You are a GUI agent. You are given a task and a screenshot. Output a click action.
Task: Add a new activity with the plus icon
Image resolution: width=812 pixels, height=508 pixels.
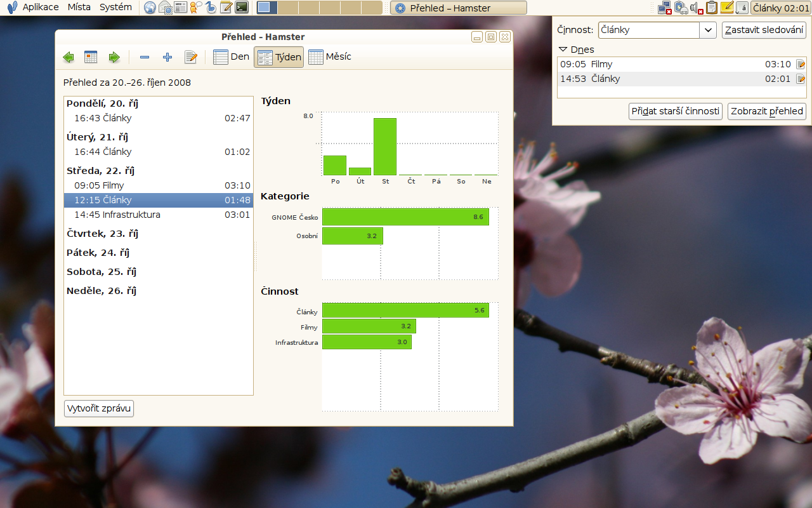coord(167,57)
